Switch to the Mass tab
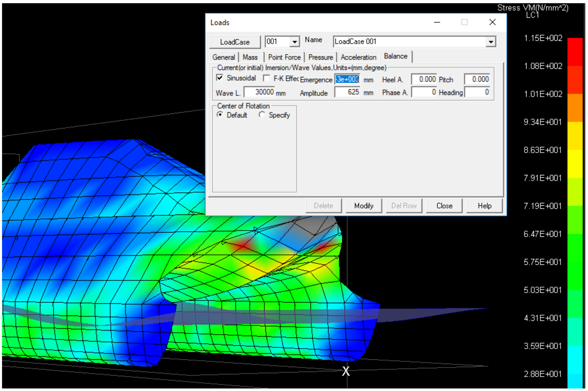The width and height of the screenshot is (588, 391). (x=250, y=57)
